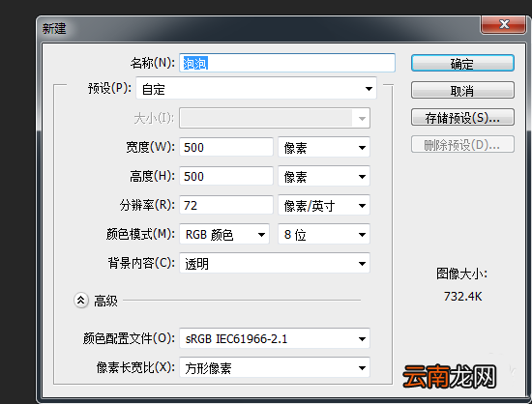Open the 像素长宽比 方形像素 dropdown
This screenshot has height=404, width=532.
pyautogui.click(x=275, y=367)
